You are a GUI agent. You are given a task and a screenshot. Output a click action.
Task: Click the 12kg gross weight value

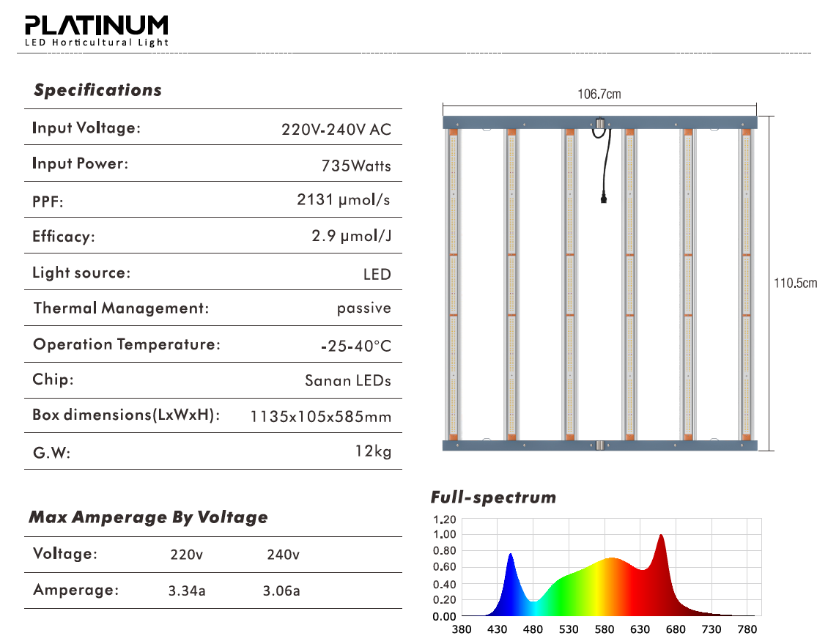click(373, 451)
